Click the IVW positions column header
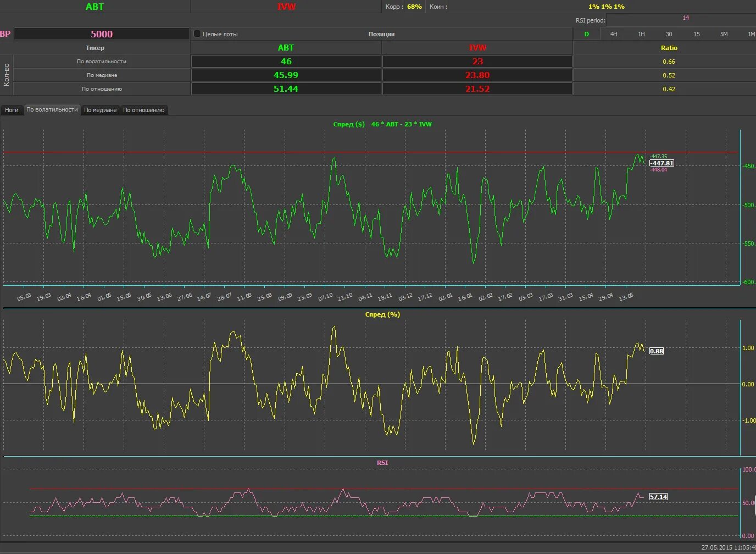The image size is (756, 554). pos(477,48)
